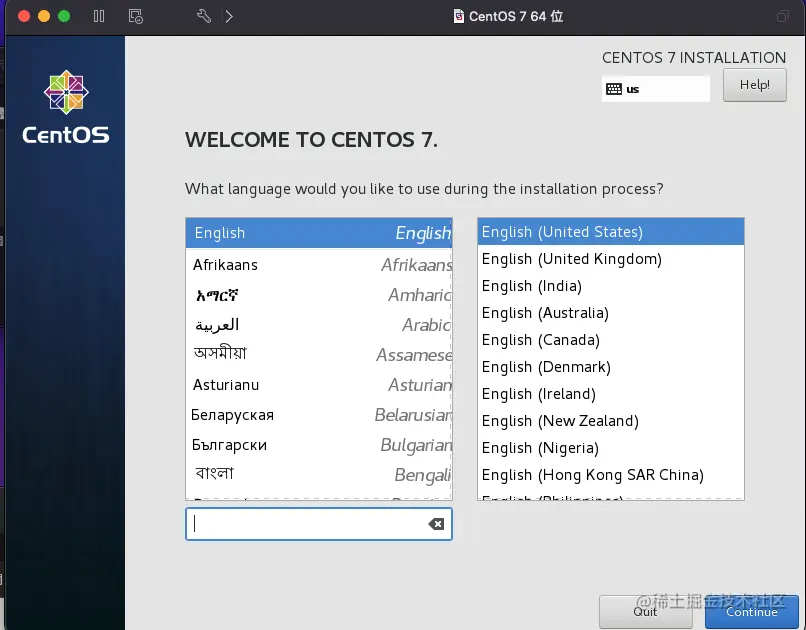Viewport: 806px width, 630px height.
Task: Select Bulgarian language row
Action: (x=319, y=445)
